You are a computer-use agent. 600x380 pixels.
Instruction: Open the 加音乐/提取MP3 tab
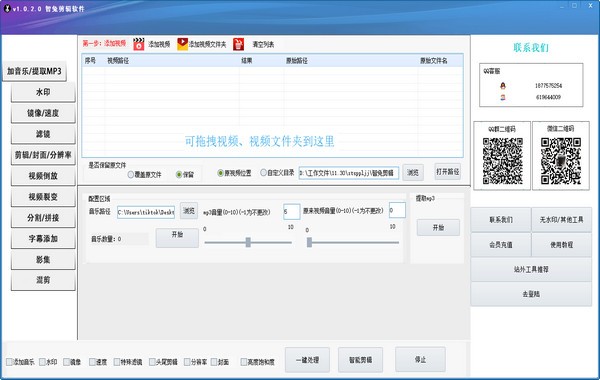pos(34,71)
